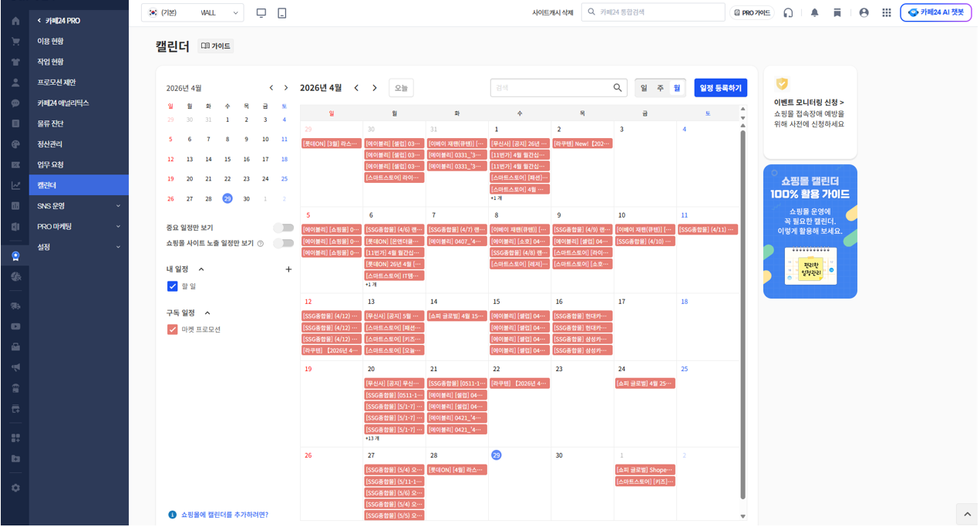Screen dimensions: 980x527
Task: Toggle 중요 일정만 보기 switch
Action: [284, 228]
